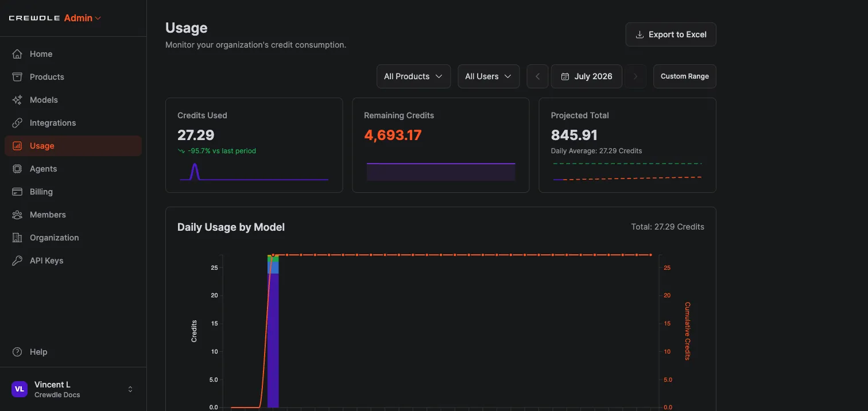
Task: Click the Integrations link icon
Action: pos(17,123)
